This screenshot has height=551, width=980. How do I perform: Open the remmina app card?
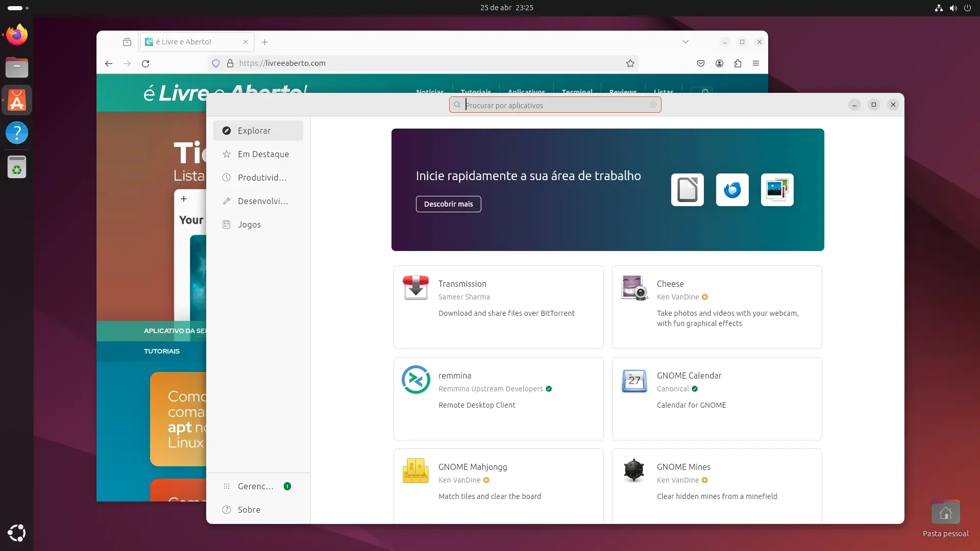click(499, 398)
